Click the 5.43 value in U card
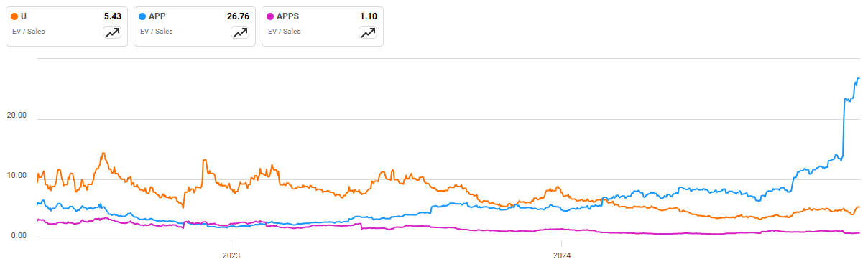 (x=112, y=16)
